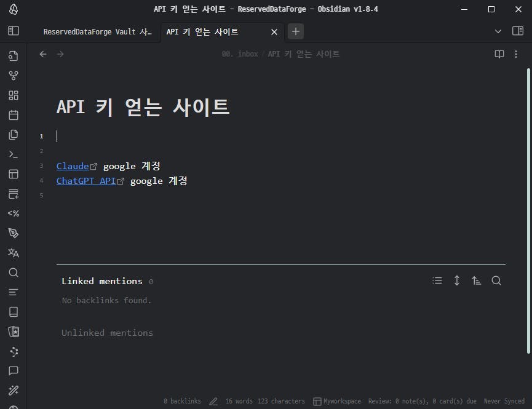532x409 pixels.
Task: Collapse the Linked mentions section
Action: [x=101, y=281]
